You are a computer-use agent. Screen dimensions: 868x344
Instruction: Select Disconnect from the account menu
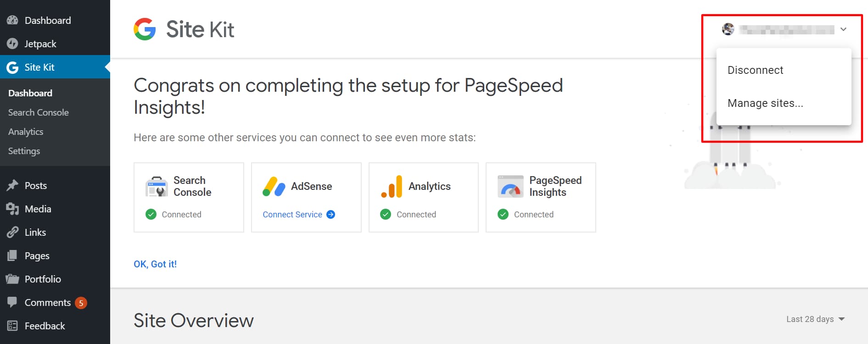[755, 70]
